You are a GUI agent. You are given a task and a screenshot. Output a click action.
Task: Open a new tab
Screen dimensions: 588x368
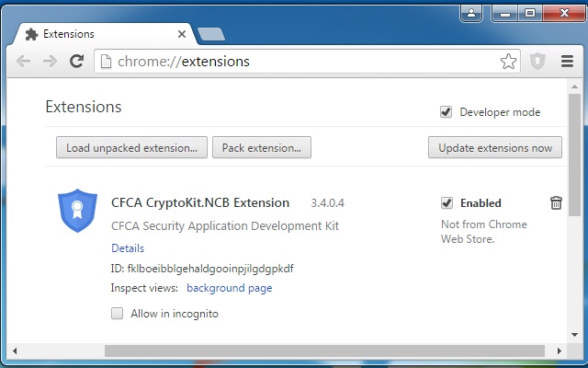(x=211, y=34)
